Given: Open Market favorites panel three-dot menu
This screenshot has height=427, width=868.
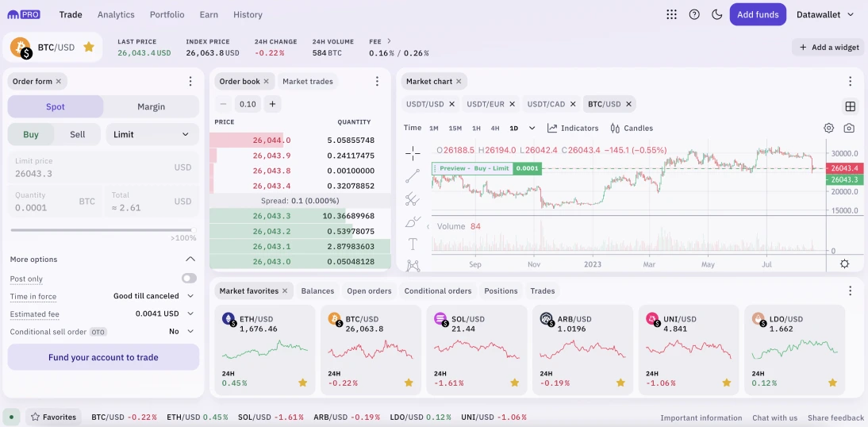Looking at the screenshot, I should click(x=851, y=290).
